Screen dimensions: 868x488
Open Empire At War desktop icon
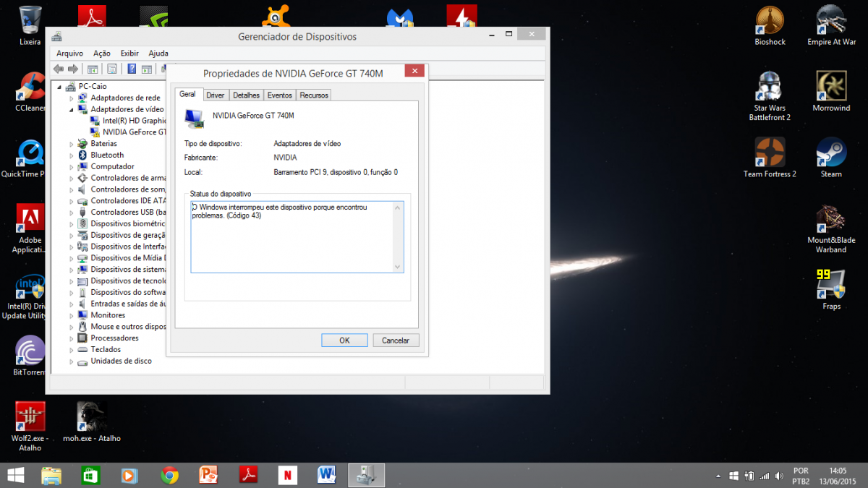coord(831,25)
